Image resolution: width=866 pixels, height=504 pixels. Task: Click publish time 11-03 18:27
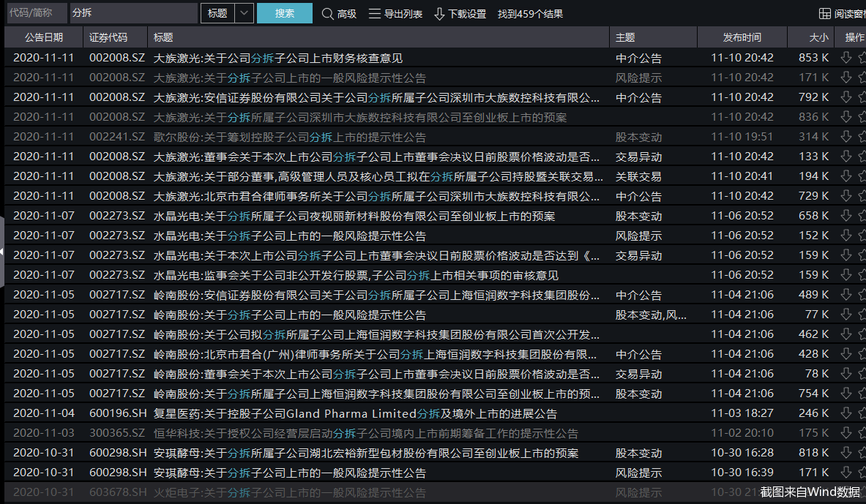click(x=742, y=413)
